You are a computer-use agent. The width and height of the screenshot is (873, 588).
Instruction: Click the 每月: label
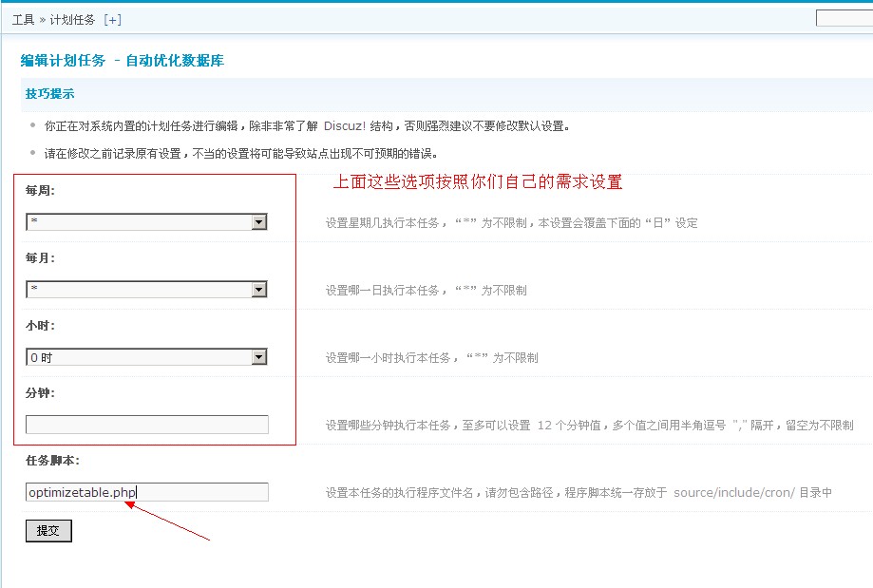(x=40, y=257)
